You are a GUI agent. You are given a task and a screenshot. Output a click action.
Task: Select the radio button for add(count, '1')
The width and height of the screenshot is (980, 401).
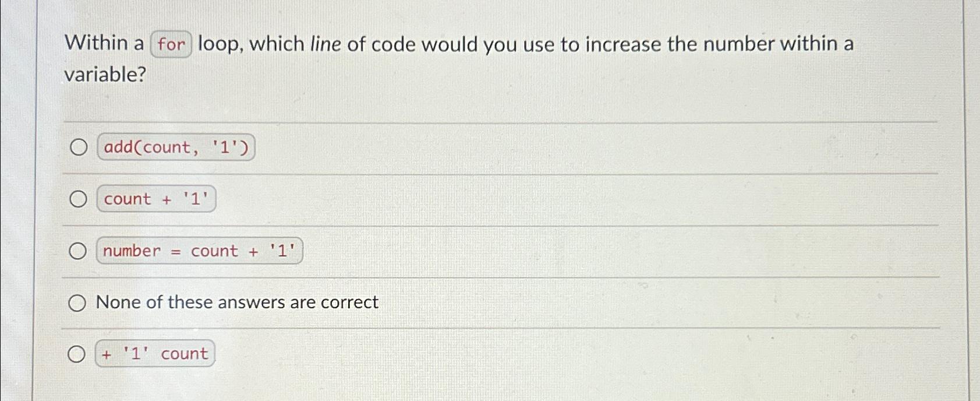tap(77, 148)
